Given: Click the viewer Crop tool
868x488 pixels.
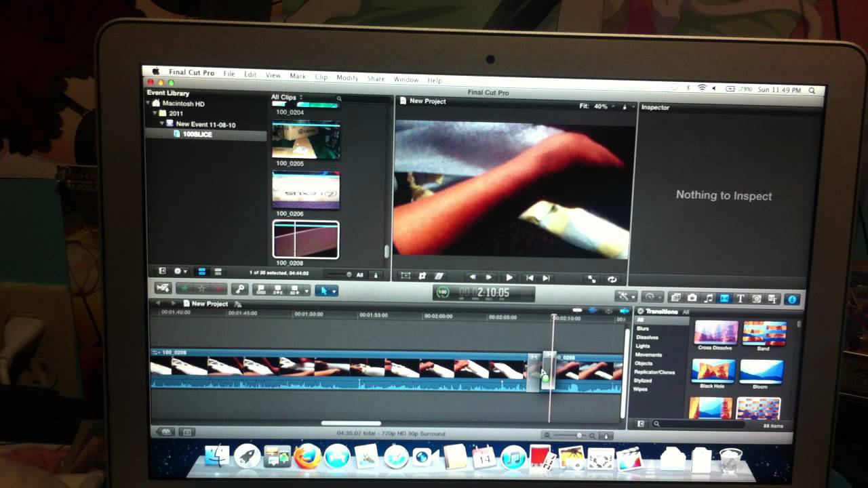Looking at the screenshot, I should click(x=422, y=276).
